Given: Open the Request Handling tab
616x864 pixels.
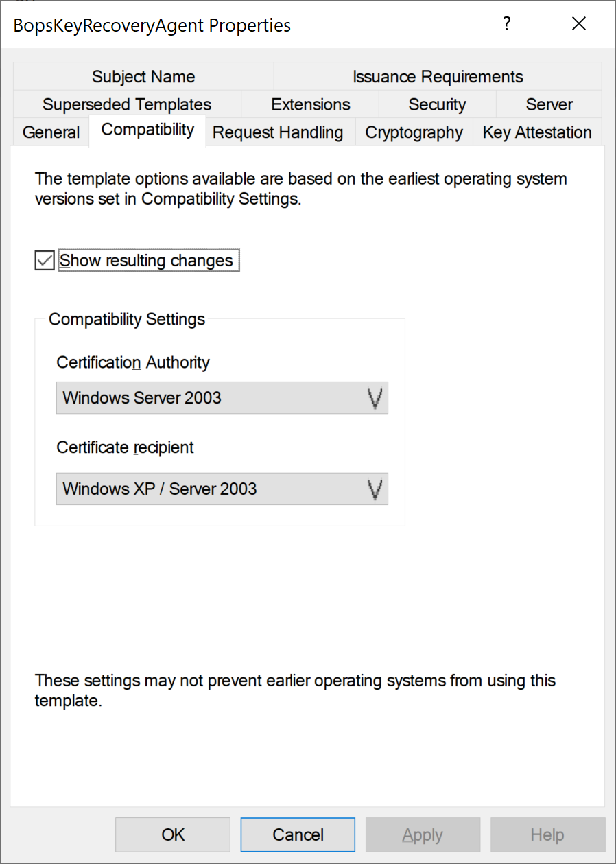Looking at the screenshot, I should (278, 132).
